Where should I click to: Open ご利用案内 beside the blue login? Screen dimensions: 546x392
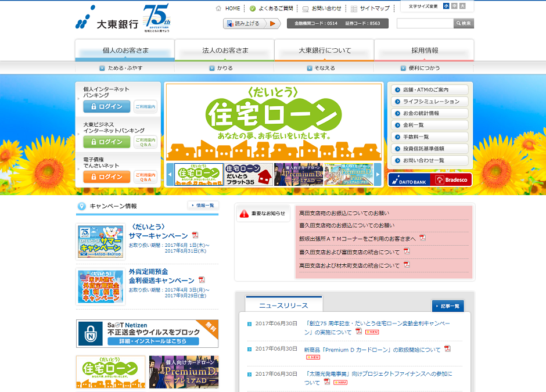click(146, 106)
